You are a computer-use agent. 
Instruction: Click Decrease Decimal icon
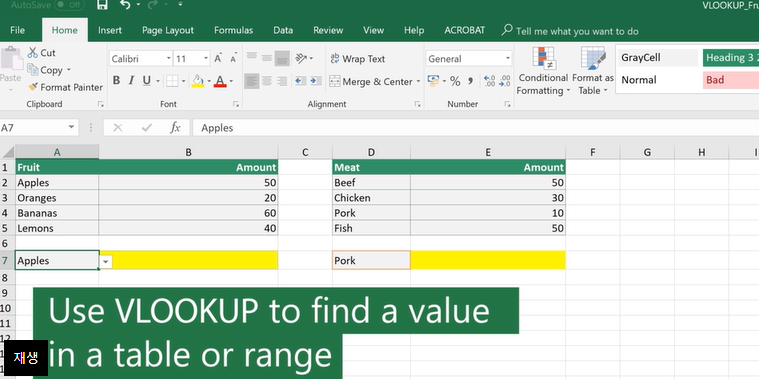504,81
